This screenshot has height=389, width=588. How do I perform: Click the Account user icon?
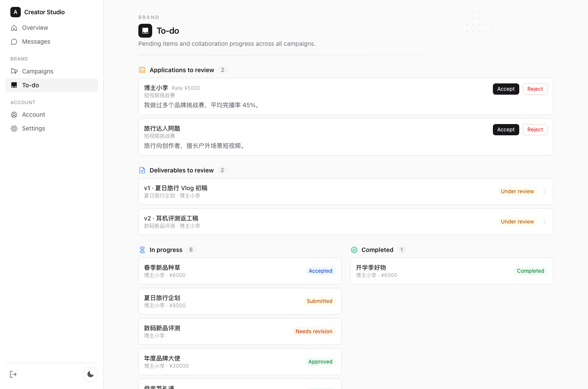(14, 115)
